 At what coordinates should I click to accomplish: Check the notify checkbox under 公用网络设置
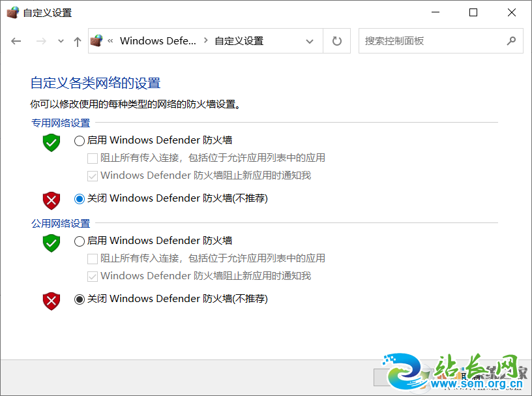click(91, 275)
